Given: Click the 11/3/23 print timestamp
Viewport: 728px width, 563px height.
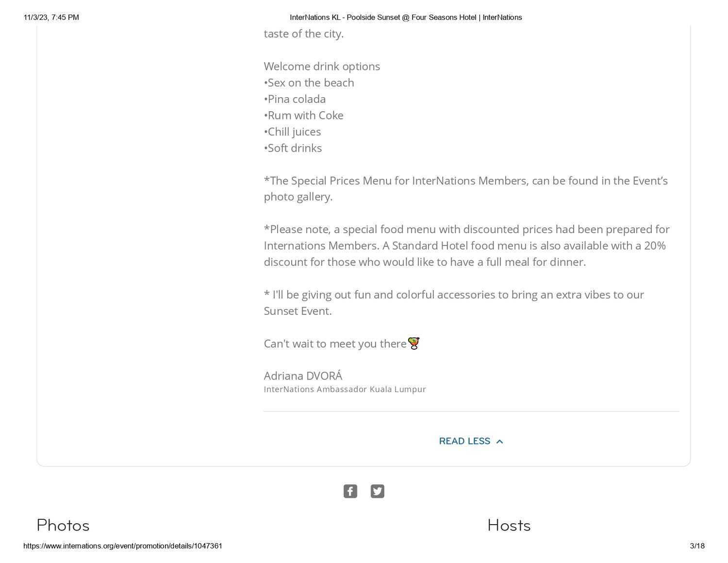Looking at the screenshot, I should [x=51, y=17].
